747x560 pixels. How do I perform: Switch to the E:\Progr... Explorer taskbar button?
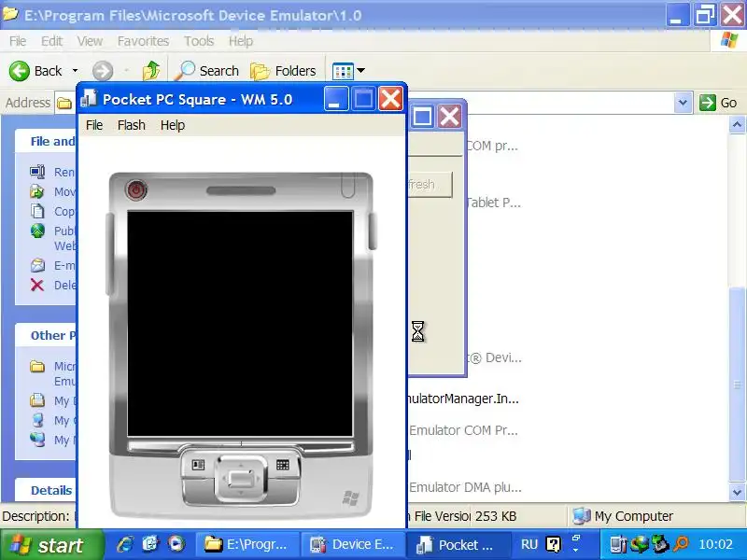pos(247,544)
